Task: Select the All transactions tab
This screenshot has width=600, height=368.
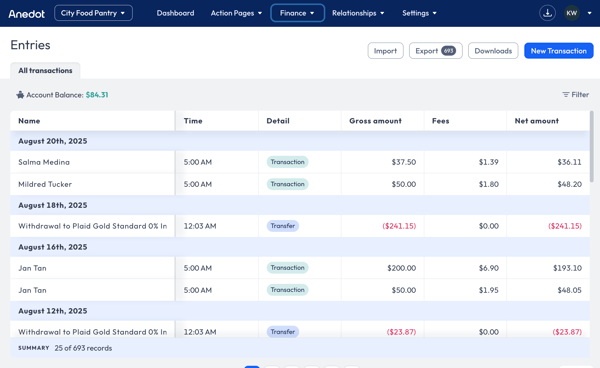Action: [x=45, y=70]
